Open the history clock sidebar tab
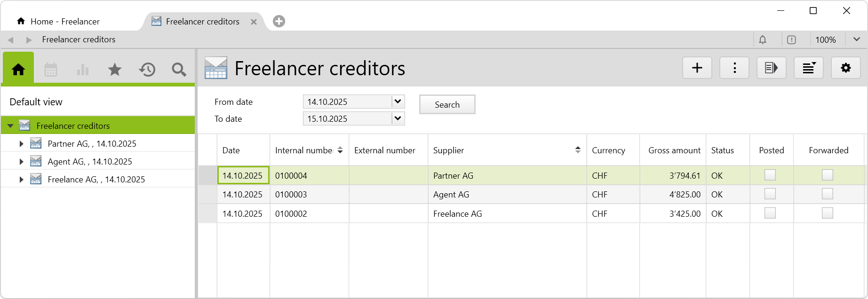The height and width of the screenshot is (299, 868). pos(147,70)
